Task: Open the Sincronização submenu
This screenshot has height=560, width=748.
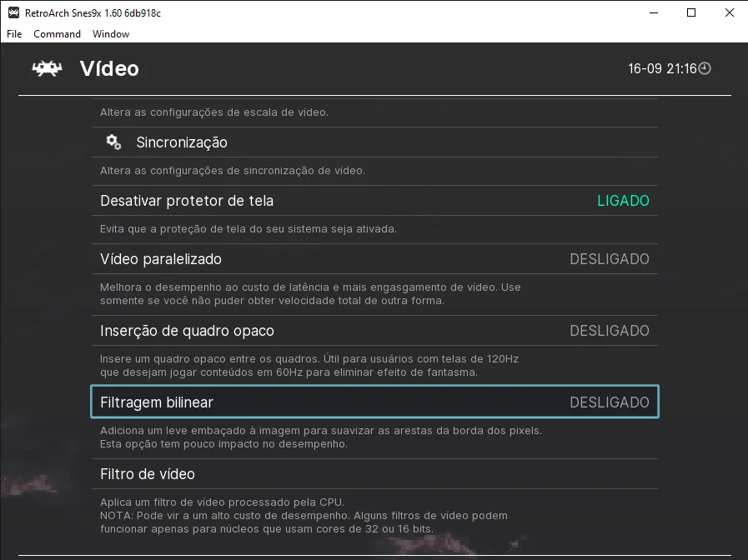Action: 374,142
